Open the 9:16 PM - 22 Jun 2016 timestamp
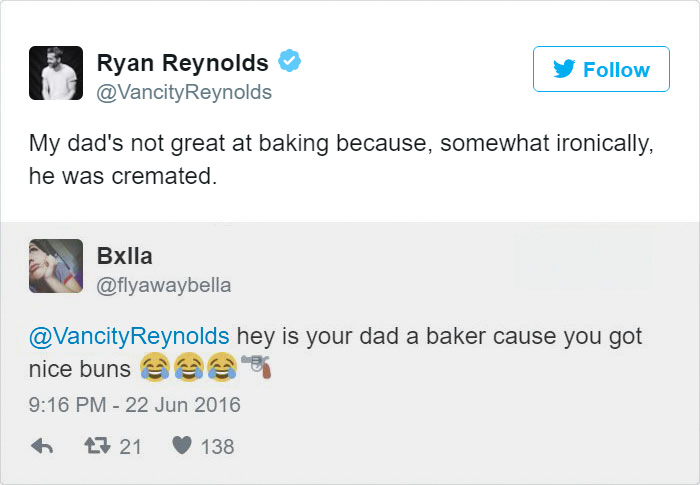 [134, 406]
